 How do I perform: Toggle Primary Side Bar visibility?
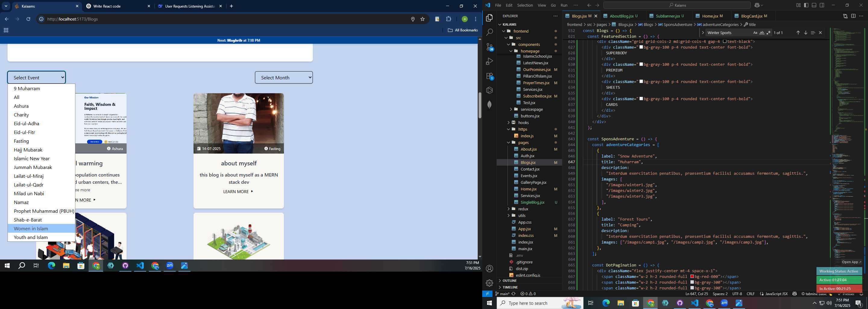[806, 5]
